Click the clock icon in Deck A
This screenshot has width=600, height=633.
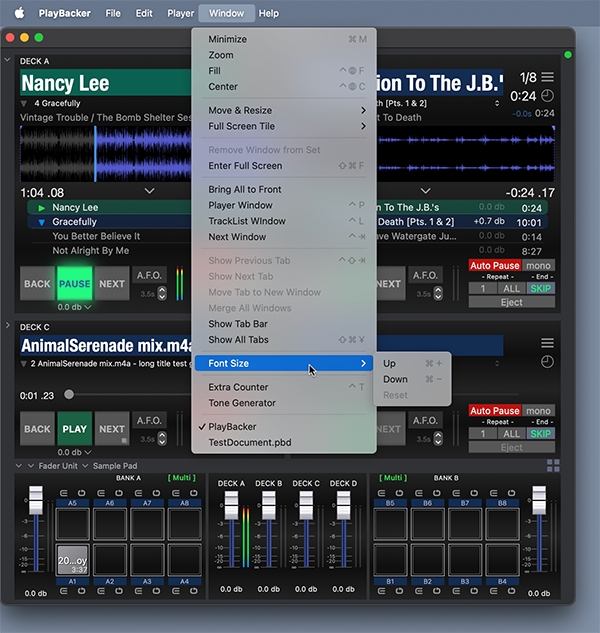pos(547,96)
